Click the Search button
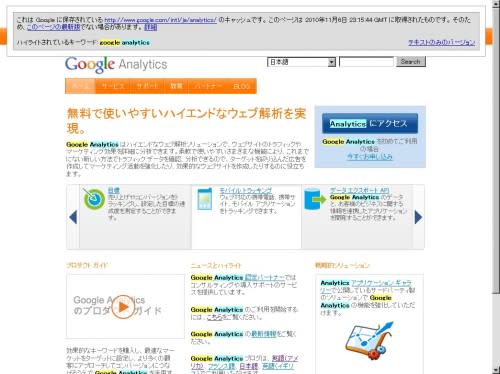This screenshot has height=374, width=500. (x=411, y=62)
